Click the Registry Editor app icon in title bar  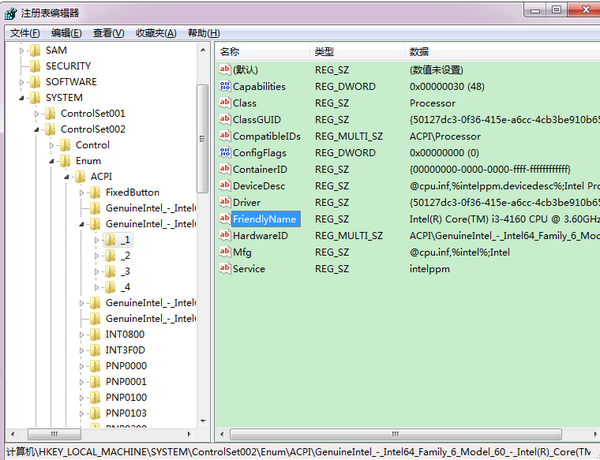[11, 13]
